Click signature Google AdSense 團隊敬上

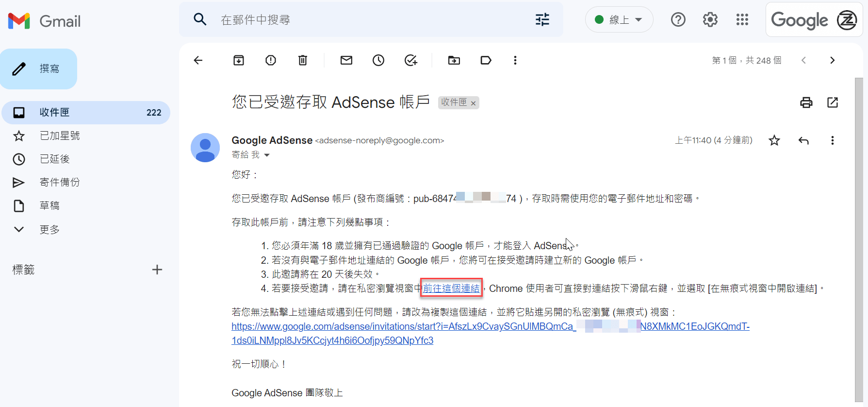click(x=287, y=393)
